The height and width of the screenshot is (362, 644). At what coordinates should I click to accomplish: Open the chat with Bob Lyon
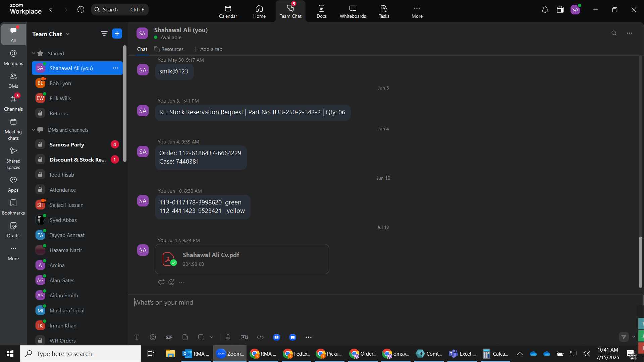[x=77, y=83]
